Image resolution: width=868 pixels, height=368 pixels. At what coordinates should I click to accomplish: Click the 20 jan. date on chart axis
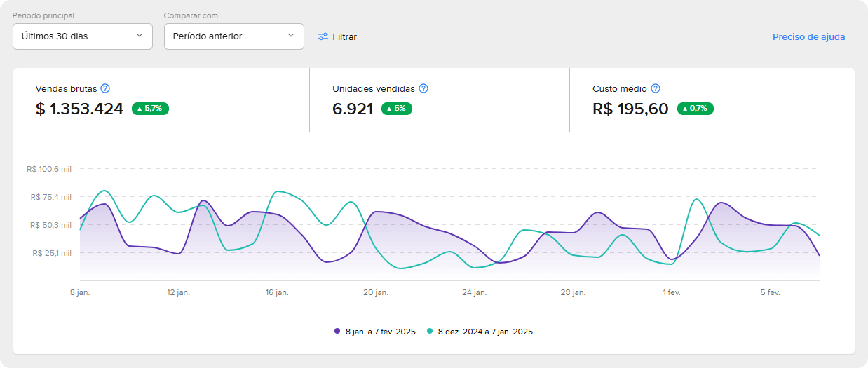pos(376,292)
